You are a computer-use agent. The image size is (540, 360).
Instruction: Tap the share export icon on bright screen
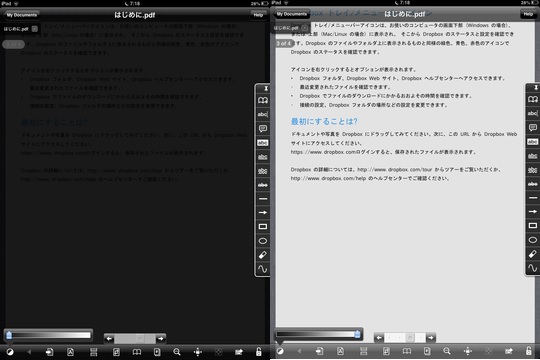509,351
